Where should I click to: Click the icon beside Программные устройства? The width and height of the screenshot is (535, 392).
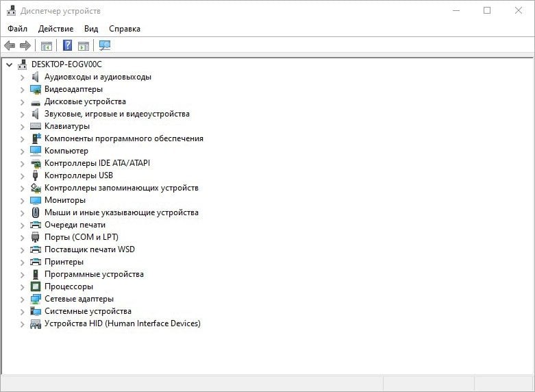tap(36, 274)
